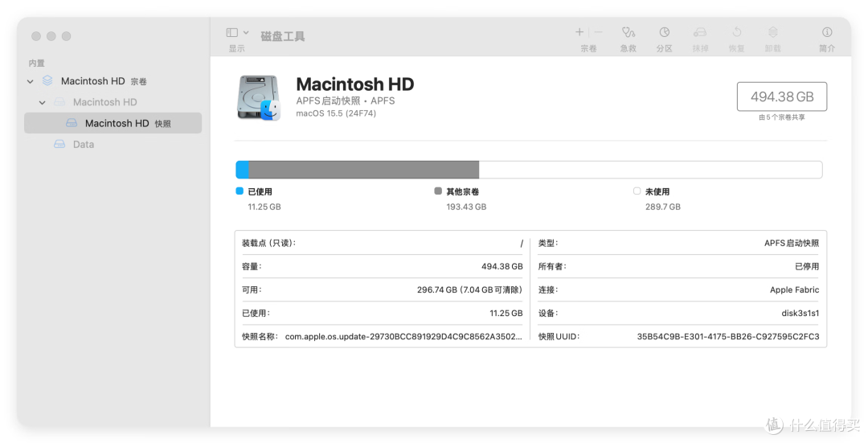Screen dimensions: 868x443
Task: Click the Macintosh HD drive Finder icon
Action: [259, 98]
